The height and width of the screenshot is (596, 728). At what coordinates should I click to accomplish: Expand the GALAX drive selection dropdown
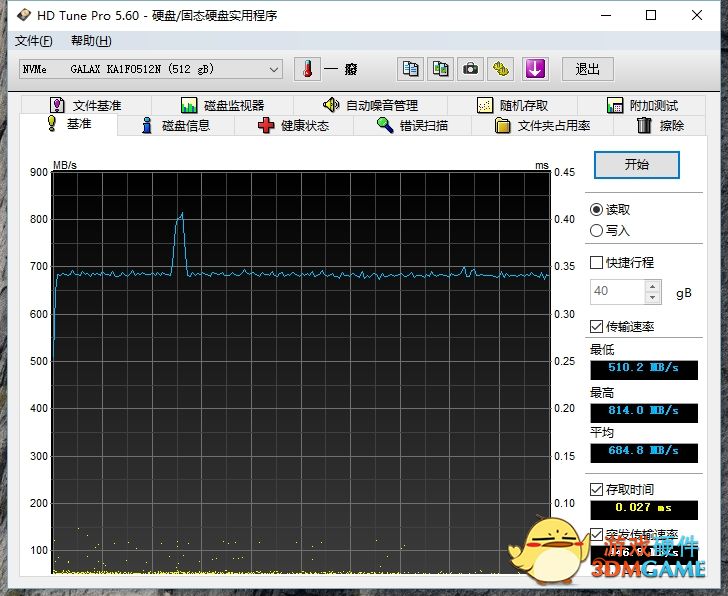(x=274, y=69)
